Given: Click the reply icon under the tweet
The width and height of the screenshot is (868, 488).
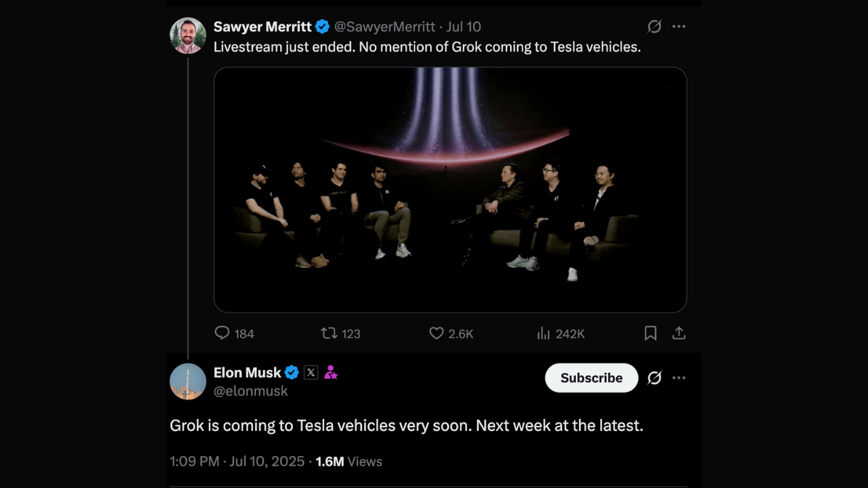Looking at the screenshot, I should 222,333.
